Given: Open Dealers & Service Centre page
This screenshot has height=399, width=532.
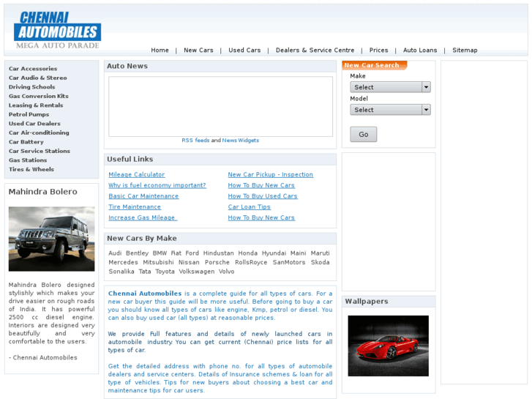Looking at the screenshot, I should 315,51.
